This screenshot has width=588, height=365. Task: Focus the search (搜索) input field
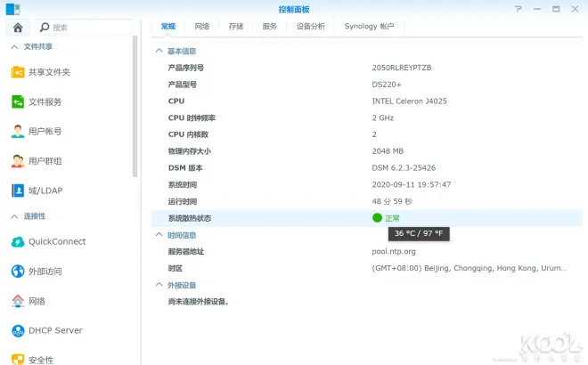click(x=84, y=28)
